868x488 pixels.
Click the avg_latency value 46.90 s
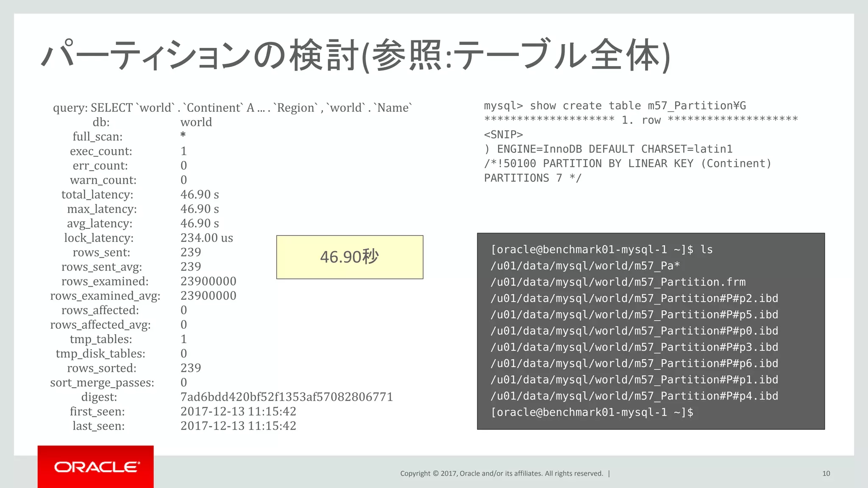point(200,223)
